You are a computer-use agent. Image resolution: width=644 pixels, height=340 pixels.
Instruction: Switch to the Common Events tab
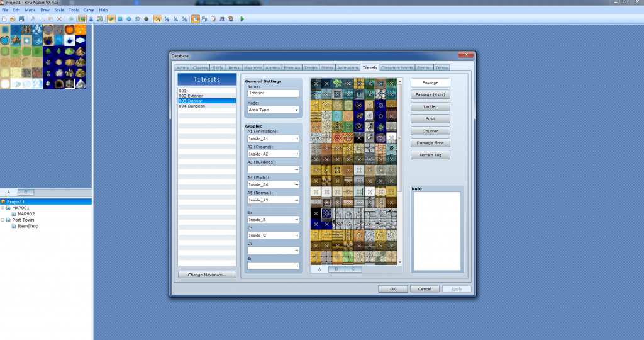[397, 67]
